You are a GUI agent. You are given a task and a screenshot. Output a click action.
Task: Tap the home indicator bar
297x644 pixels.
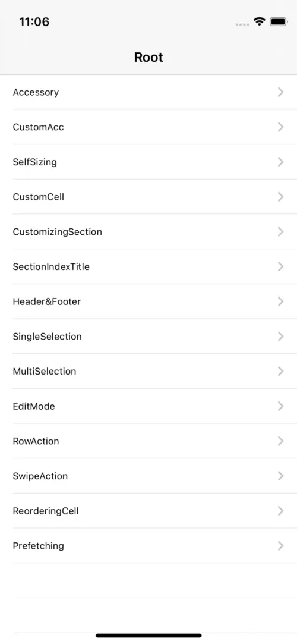[x=148, y=636]
